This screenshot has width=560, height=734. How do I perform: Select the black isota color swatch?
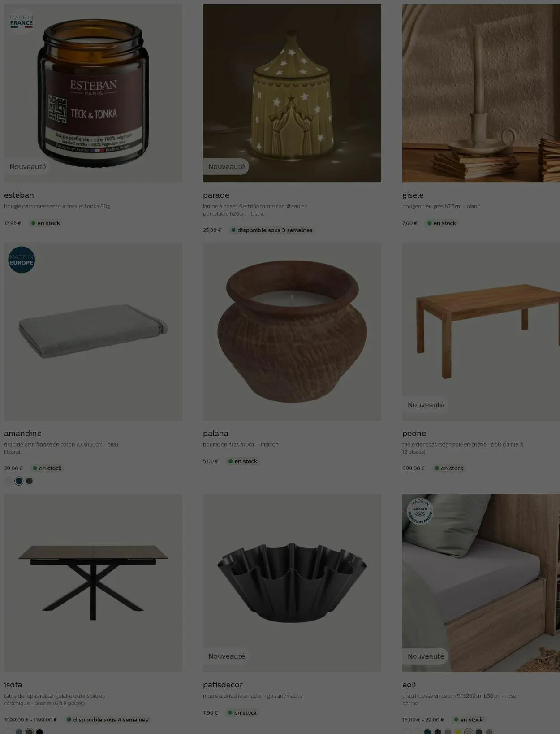tap(39, 732)
